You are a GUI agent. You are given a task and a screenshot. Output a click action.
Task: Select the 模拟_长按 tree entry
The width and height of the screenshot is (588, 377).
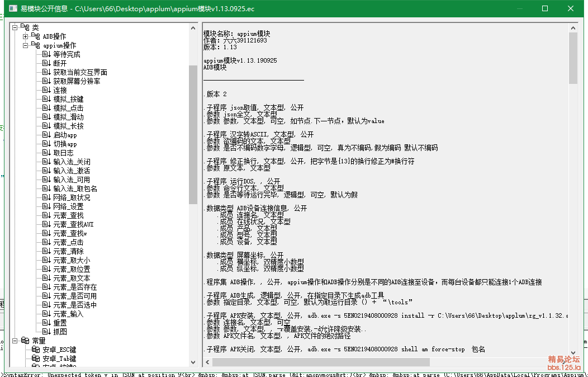(x=68, y=126)
